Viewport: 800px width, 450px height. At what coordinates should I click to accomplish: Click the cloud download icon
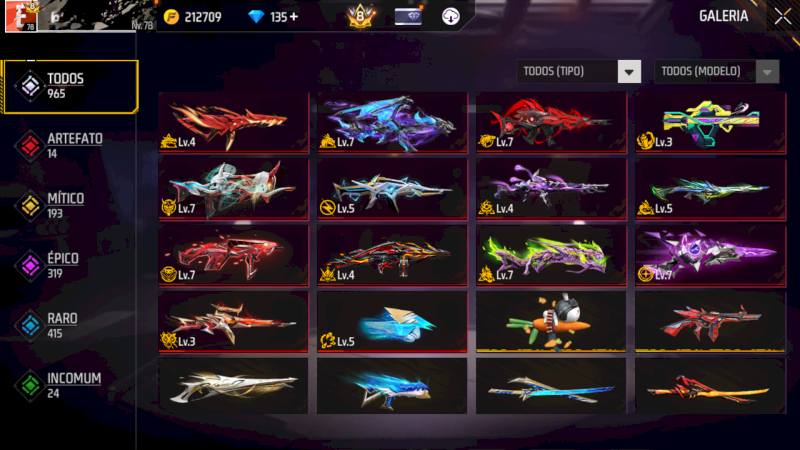451,16
